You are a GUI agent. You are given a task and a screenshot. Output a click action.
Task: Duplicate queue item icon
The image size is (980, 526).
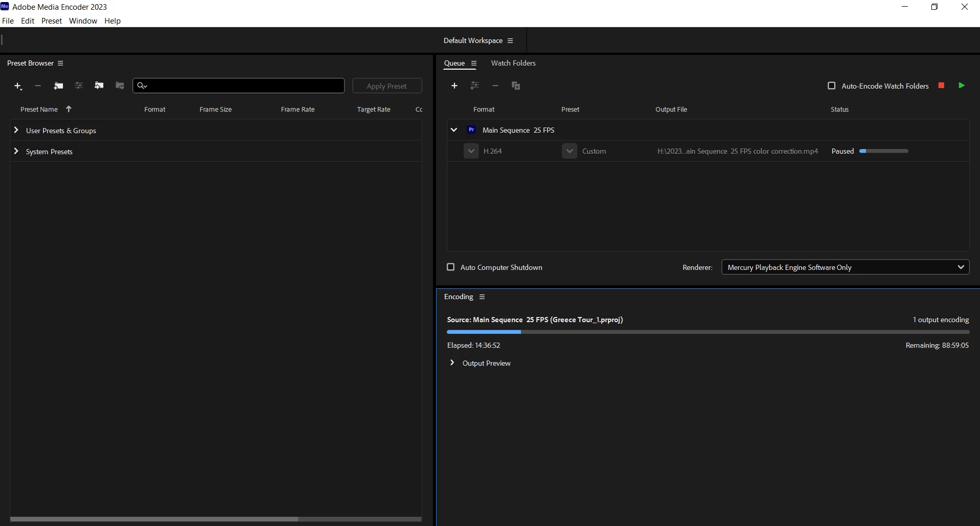516,86
